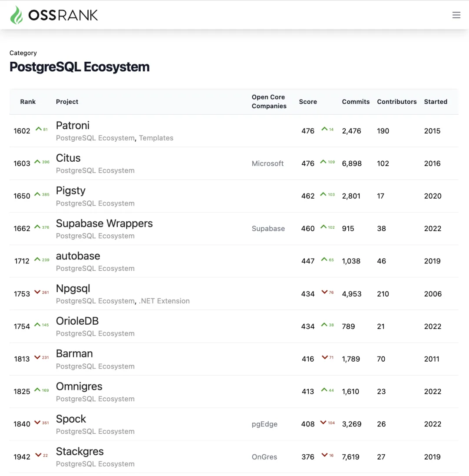Click Spock red rank-down arrow 351

click(x=37, y=422)
